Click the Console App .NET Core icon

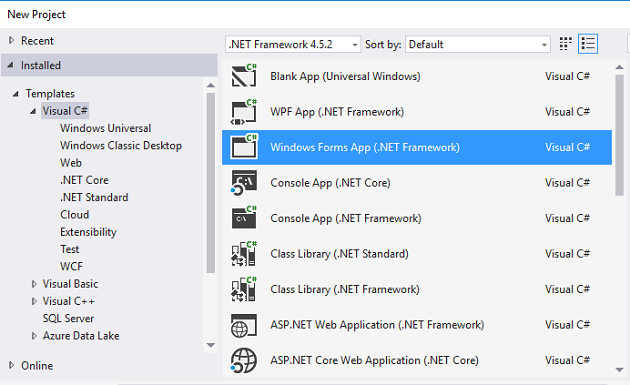tap(244, 183)
